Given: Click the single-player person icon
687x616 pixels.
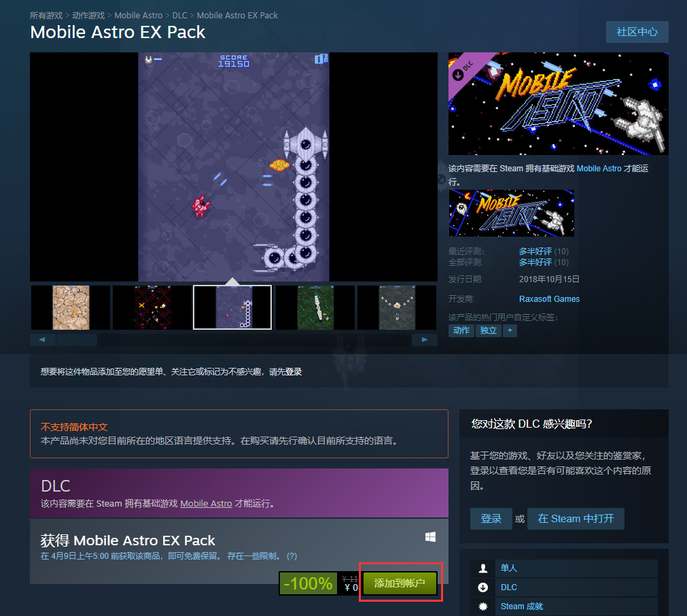Looking at the screenshot, I should (483, 568).
